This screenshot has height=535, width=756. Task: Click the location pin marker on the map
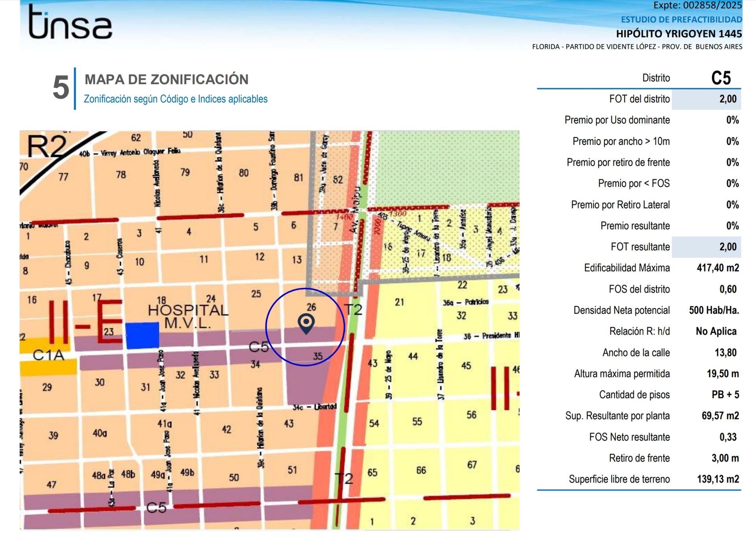click(306, 322)
